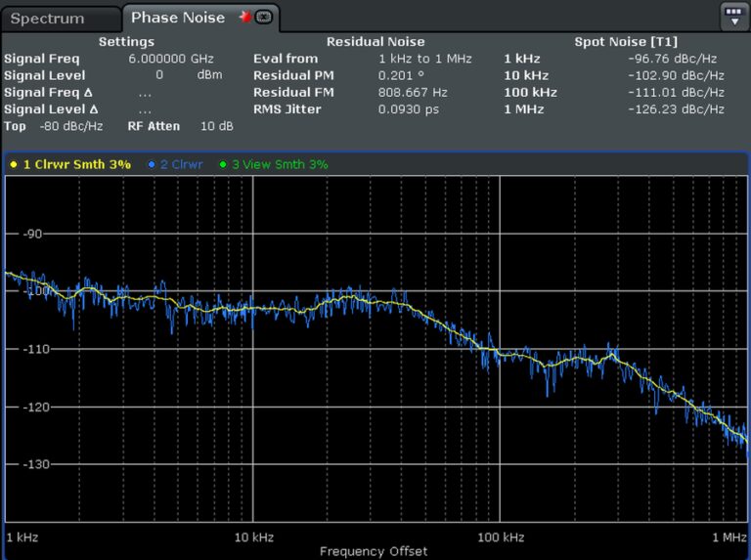The image size is (751, 560).
Task: Click the 1 MHz spot noise value
Action: [676, 109]
